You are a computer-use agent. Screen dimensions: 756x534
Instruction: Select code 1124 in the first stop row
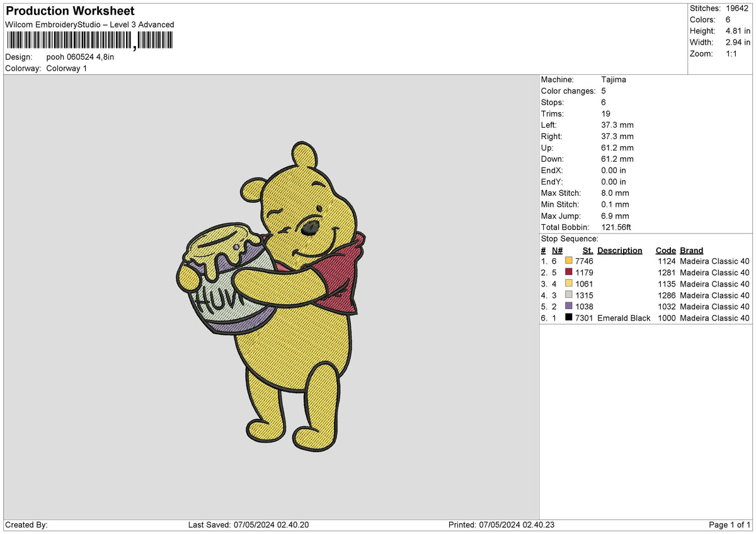point(667,261)
